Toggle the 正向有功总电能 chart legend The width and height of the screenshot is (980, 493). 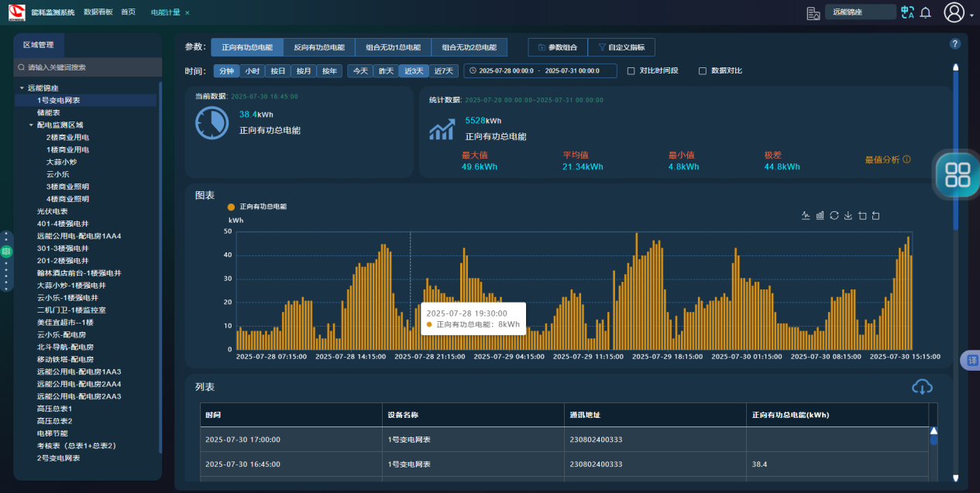coord(257,207)
